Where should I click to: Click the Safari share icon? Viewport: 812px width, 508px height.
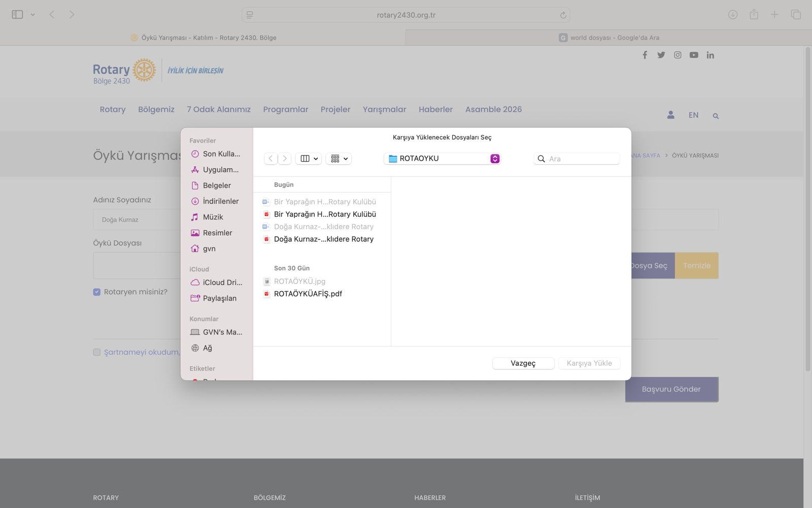click(x=754, y=15)
